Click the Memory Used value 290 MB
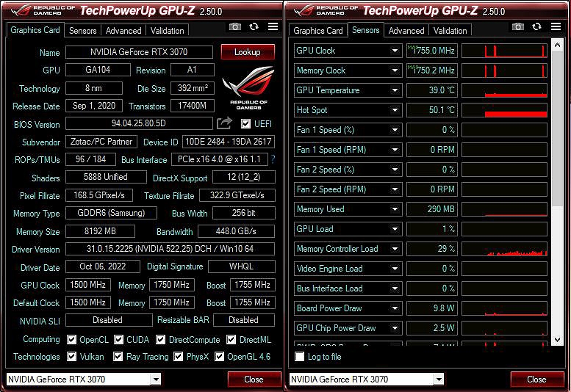This screenshot has width=571, height=392. [432, 209]
